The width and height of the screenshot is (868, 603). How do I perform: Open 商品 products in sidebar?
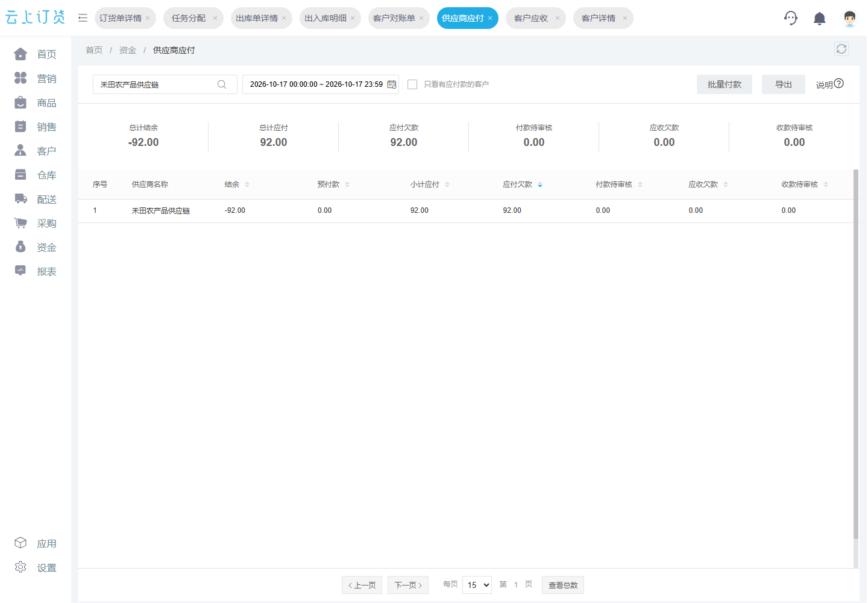coord(36,103)
